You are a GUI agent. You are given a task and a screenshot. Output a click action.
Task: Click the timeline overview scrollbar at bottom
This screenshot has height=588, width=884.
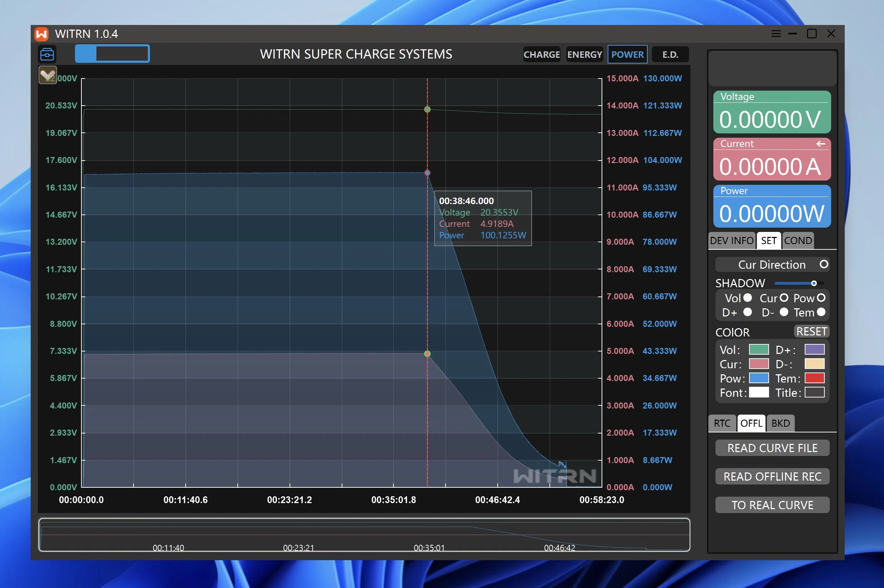coord(364,535)
